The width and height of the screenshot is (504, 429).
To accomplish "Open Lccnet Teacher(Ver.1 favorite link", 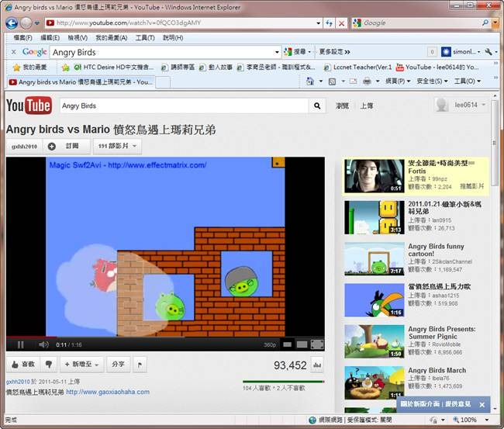I will [357, 67].
